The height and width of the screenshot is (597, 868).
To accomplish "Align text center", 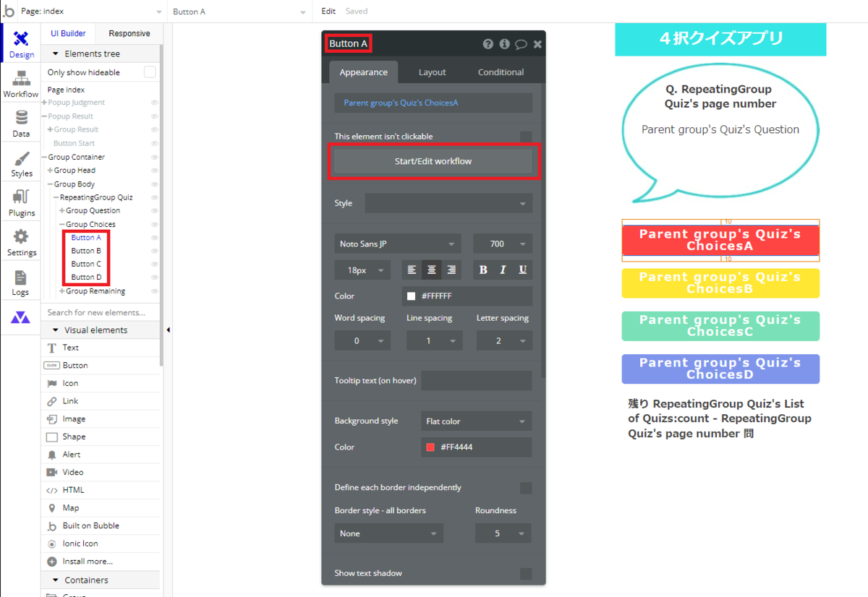I will click(432, 270).
